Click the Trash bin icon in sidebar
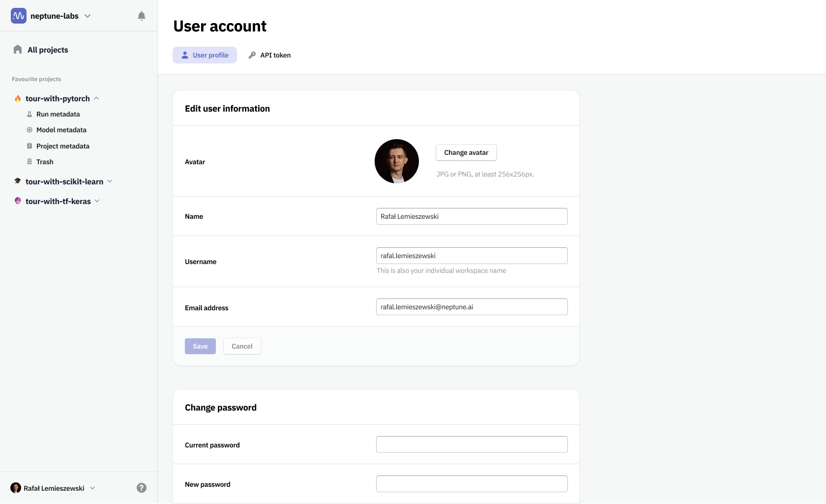This screenshot has width=826, height=504. [x=29, y=162]
